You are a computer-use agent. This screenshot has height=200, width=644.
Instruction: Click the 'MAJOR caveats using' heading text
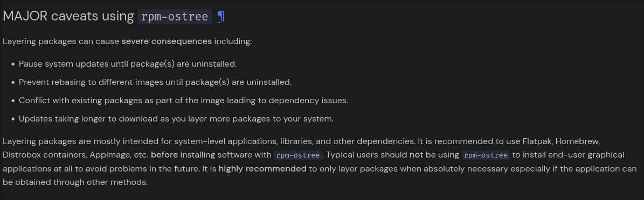click(x=68, y=16)
